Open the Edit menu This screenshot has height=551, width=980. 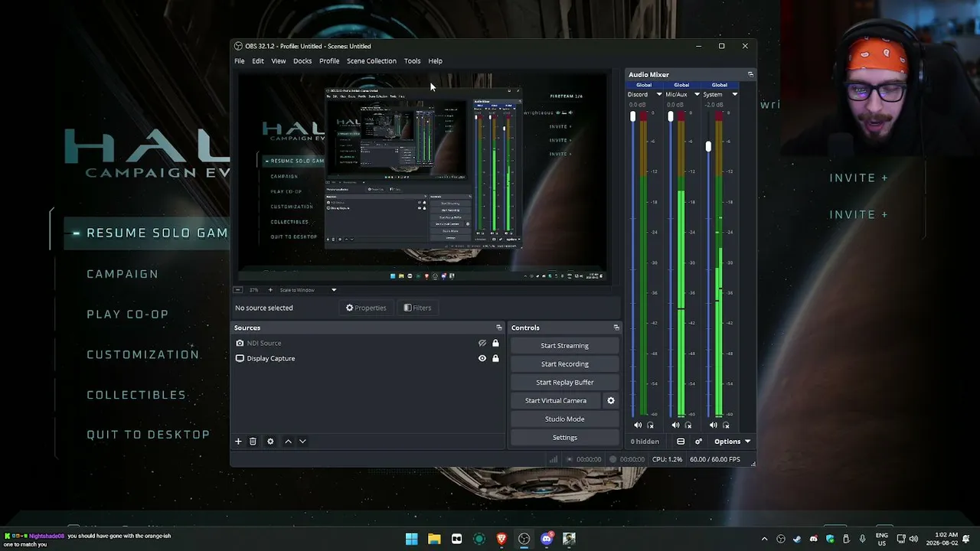(x=258, y=61)
